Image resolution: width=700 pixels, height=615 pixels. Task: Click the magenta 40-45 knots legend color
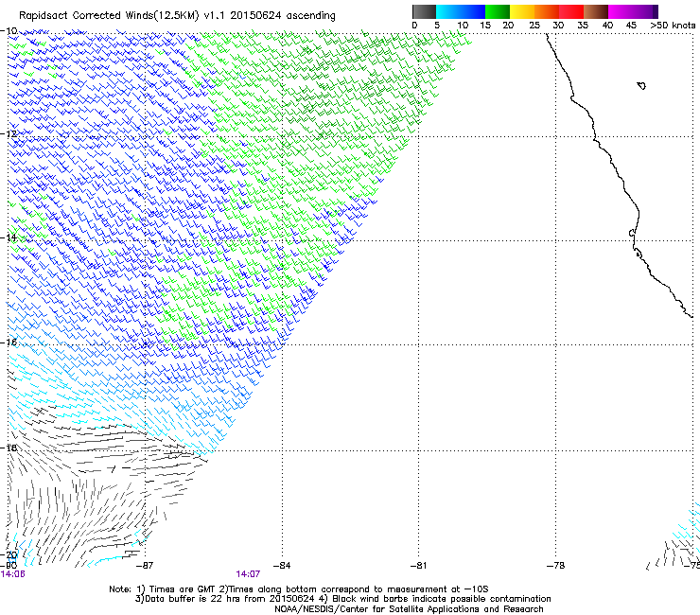[621, 11]
